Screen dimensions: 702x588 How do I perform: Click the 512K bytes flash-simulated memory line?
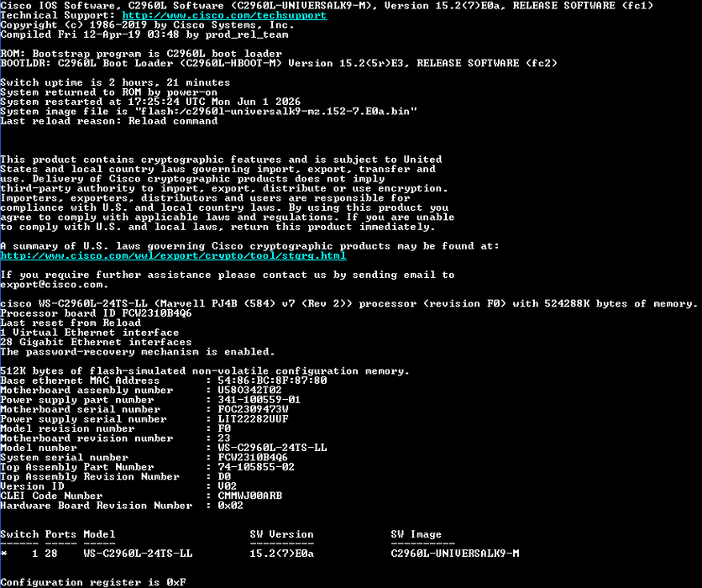click(x=205, y=371)
